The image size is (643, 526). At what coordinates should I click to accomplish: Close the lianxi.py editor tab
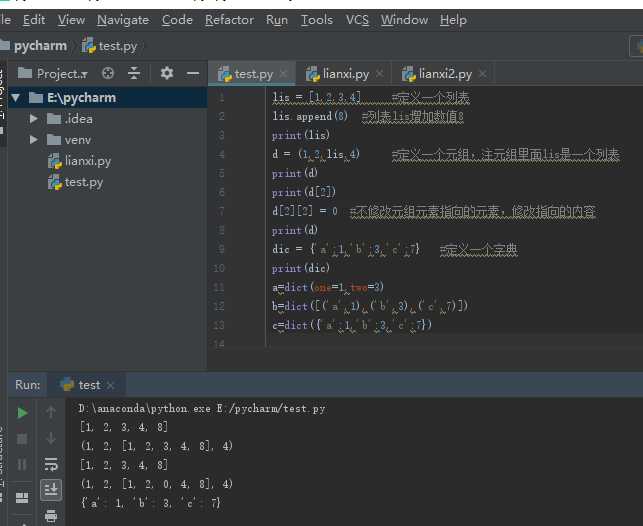pyautogui.click(x=380, y=74)
